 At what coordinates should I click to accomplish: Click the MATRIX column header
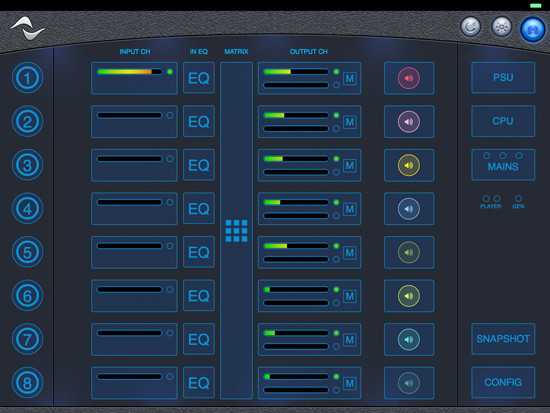(x=236, y=52)
